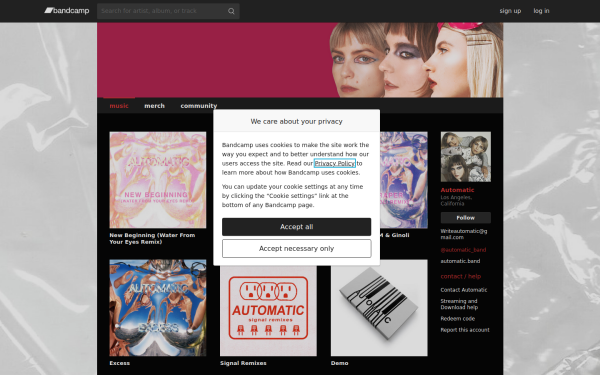Click the Automatic band photo
The width and height of the screenshot is (600, 375).
click(x=466, y=157)
